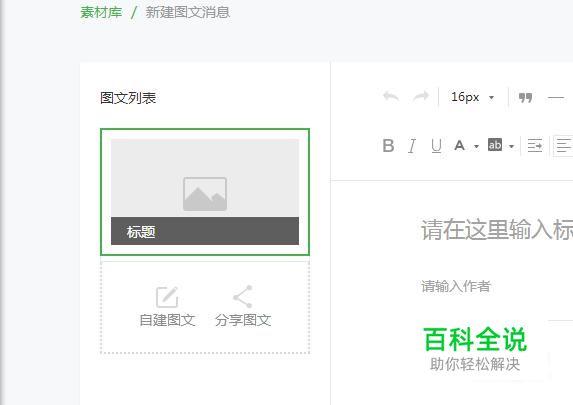Toggle underline formatting
This screenshot has width=573, height=405.
tap(436, 145)
